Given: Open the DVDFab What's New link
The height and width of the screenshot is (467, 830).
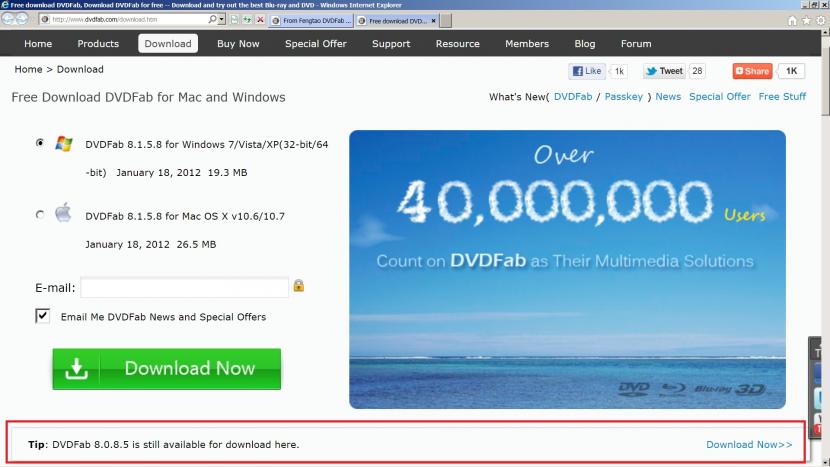Looking at the screenshot, I should (573, 97).
